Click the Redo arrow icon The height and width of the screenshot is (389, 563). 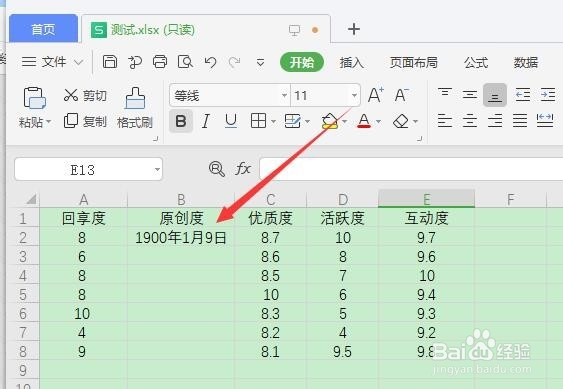pos(234,62)
